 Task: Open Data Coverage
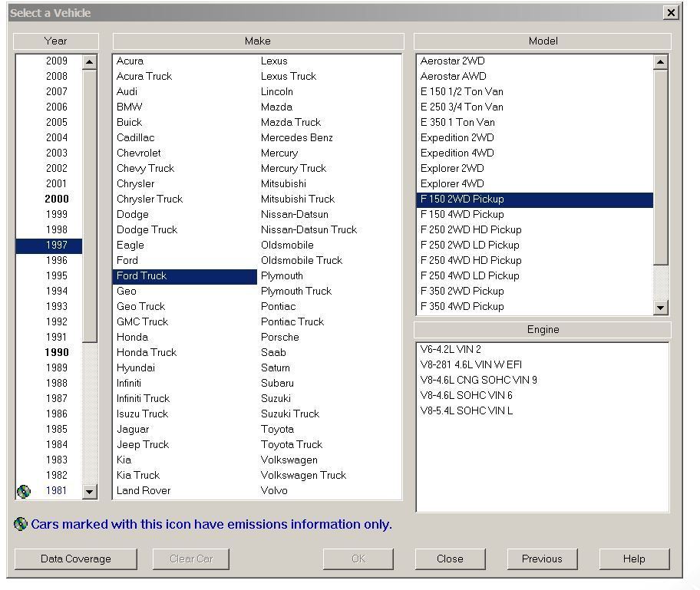pyautogui.click(x=75, y=559)
